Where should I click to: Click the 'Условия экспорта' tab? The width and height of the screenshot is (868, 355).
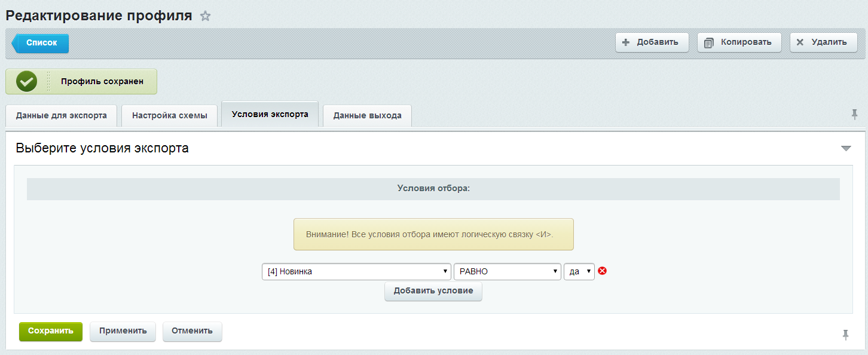point(270,114)
